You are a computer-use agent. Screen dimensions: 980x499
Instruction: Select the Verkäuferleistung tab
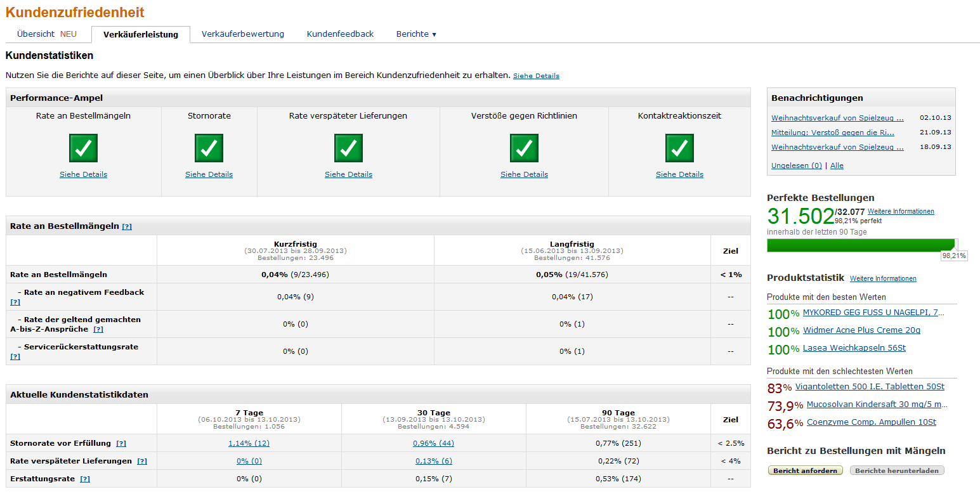click(141, 34)
